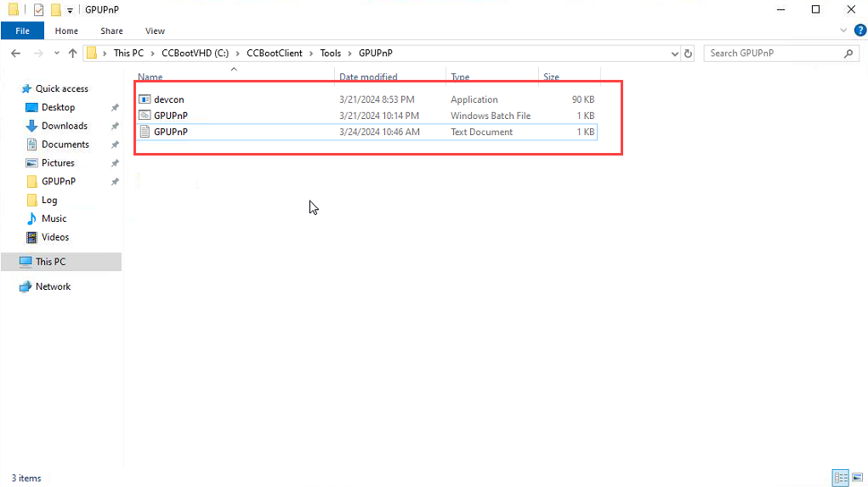Select the GPUPnP text document
The image size is (868, 487).
point(170,132)
